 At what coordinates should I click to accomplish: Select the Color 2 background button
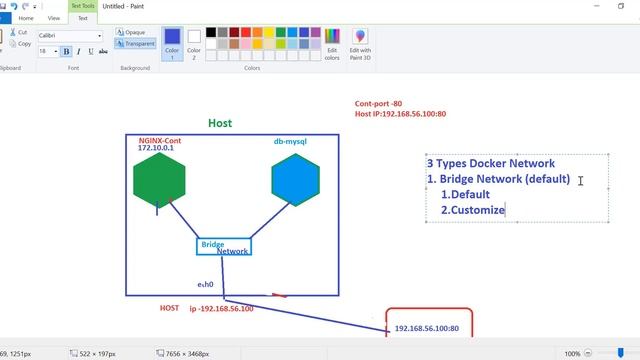pos(194,44)
